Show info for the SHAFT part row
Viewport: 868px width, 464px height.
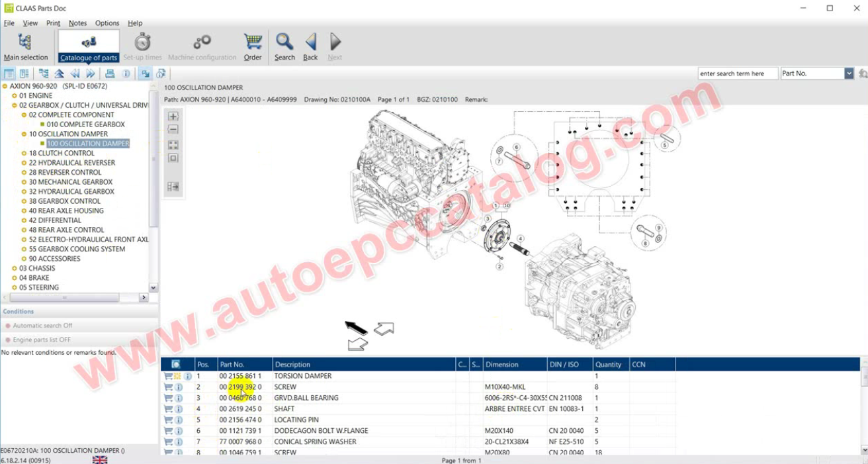[179, 409]
